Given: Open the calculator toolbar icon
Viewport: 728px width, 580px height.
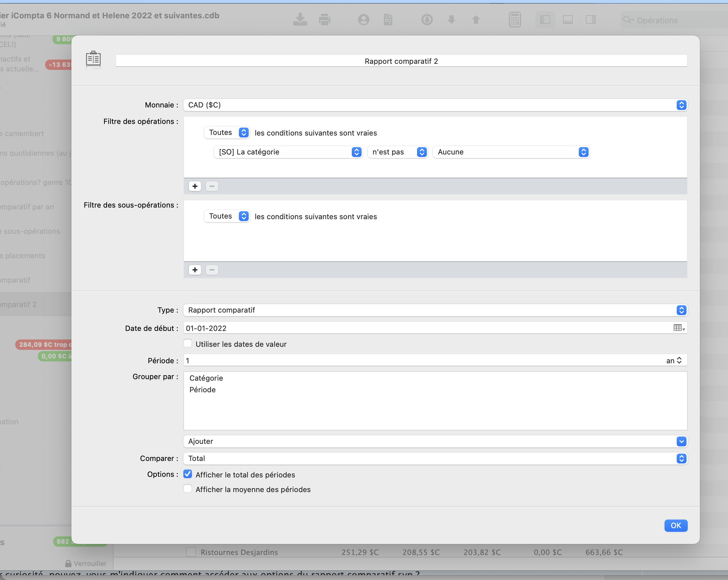Looking at the screenshot, I should pos(515,20).
